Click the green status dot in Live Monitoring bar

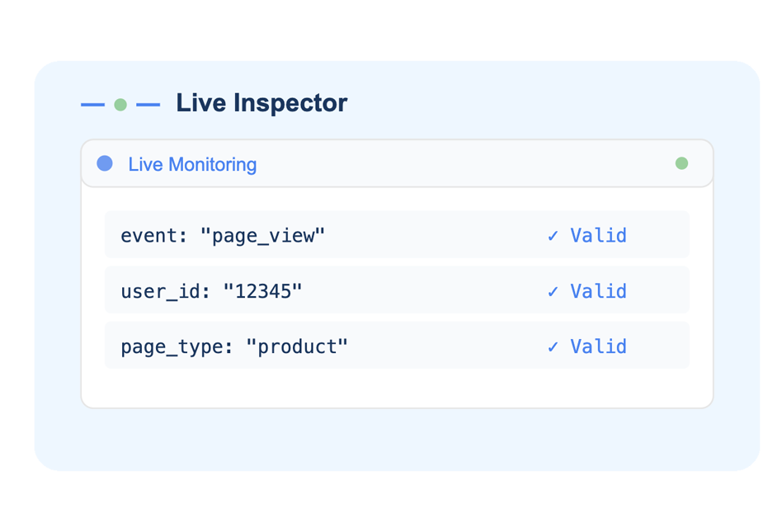(681, 163)
